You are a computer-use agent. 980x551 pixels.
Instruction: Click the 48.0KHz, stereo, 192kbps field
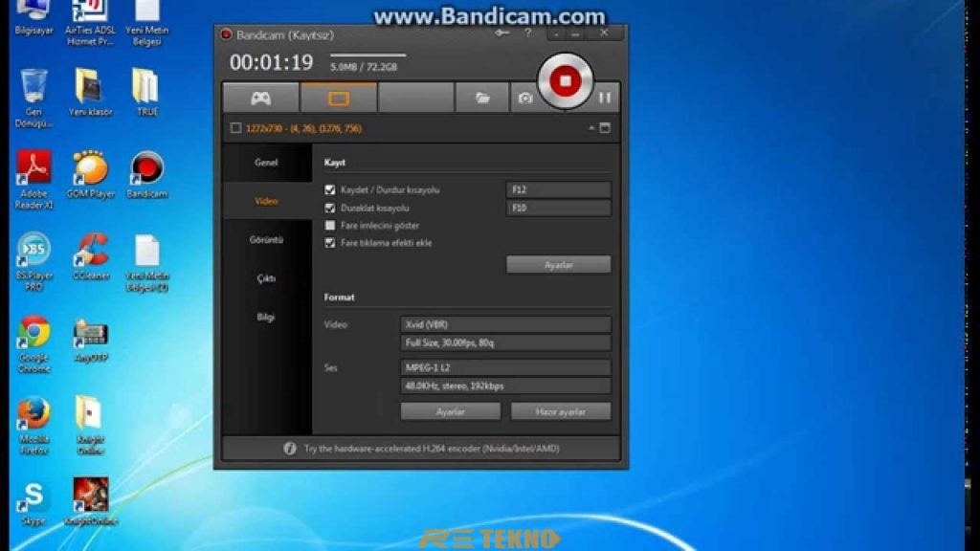pos(505,386)
